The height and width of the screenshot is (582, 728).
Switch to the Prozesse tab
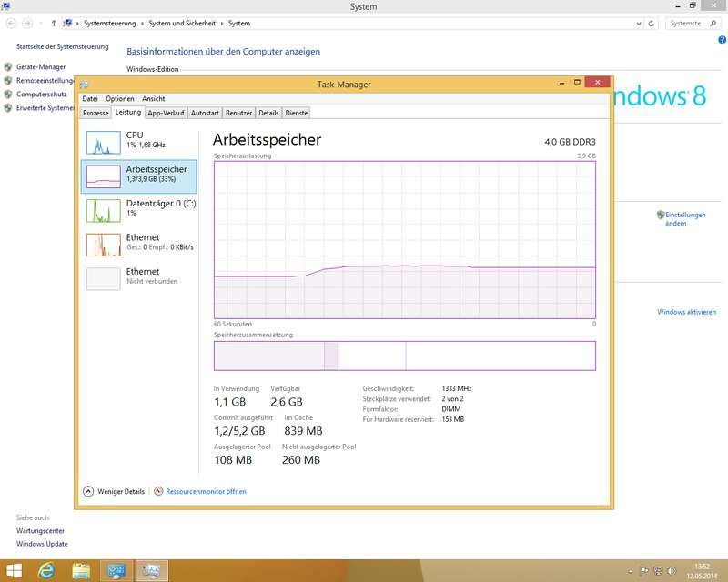tap(96, 113)
